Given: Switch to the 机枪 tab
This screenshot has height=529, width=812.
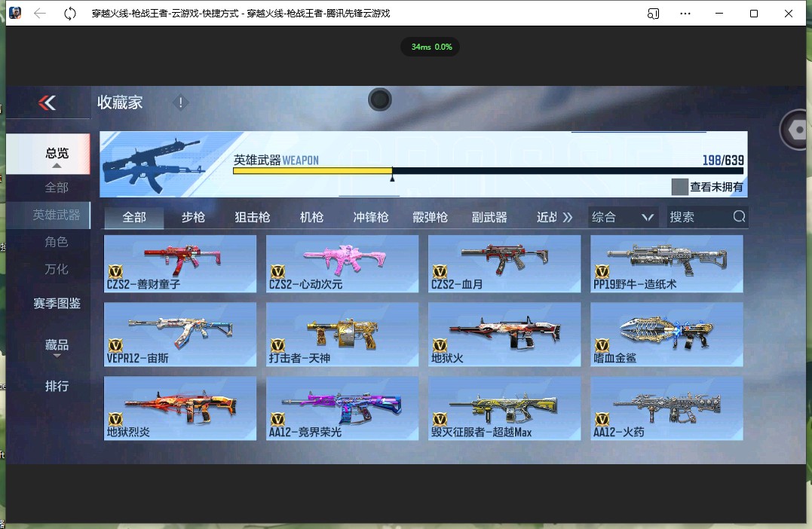Looking at the screenshot, I should tap(311, 217).
